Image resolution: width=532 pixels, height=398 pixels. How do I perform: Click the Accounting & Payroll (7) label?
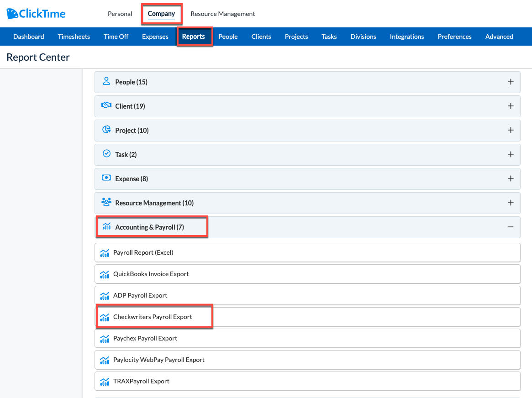150,227
